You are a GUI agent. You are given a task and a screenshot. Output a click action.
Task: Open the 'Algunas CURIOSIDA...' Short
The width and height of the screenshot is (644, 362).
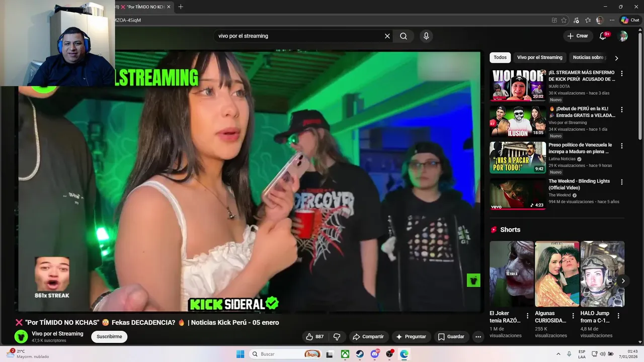557,274
